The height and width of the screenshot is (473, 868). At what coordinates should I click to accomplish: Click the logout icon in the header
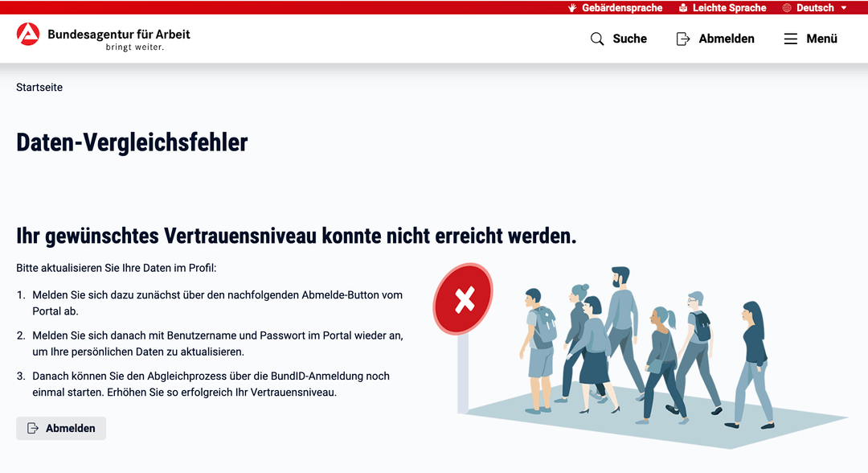pos(683,39)
